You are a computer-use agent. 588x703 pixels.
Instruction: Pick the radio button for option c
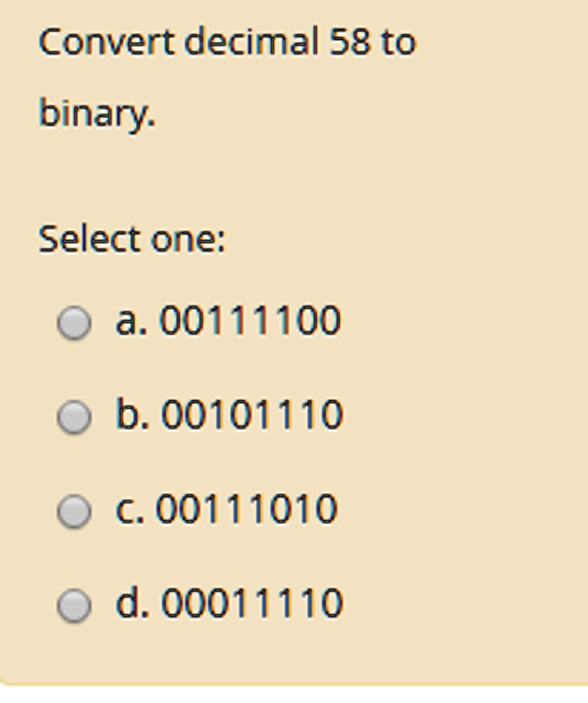[x=74, y=511]
